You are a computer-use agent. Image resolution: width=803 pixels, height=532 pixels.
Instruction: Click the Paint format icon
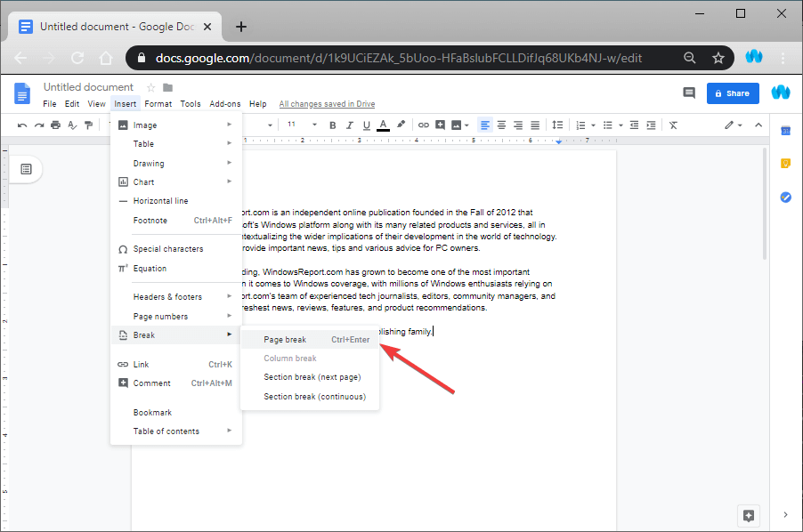coord(89,125)
